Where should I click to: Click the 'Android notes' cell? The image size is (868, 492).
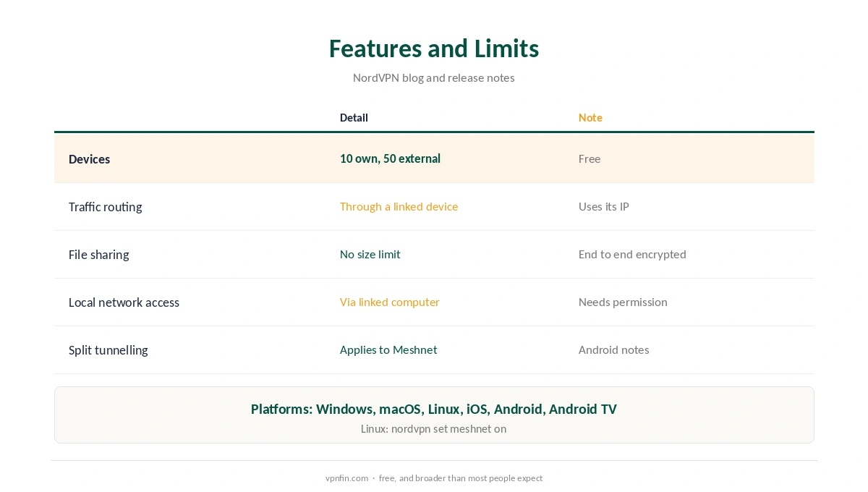pyautogui.click(x=613, y=349)
